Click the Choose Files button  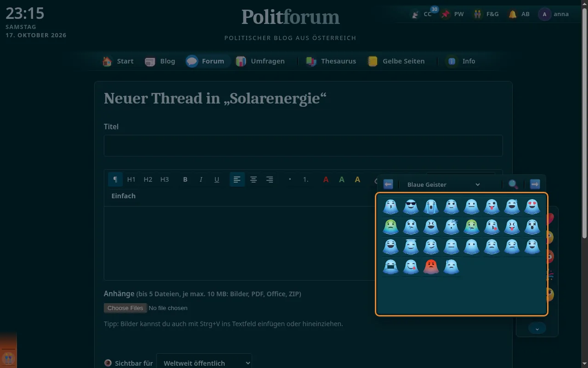[125, 308]
